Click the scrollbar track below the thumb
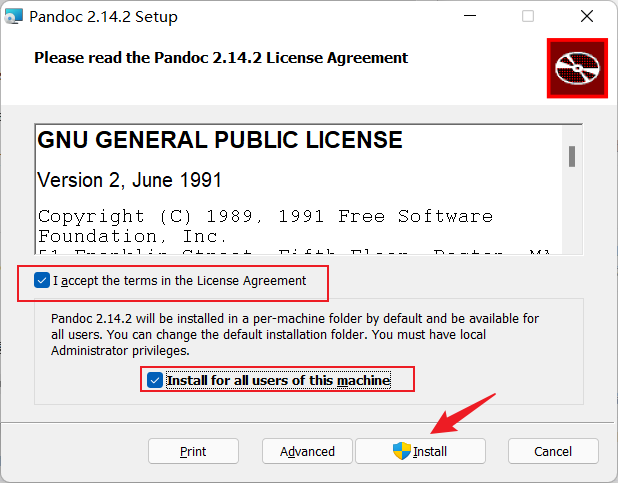This screenshot has width=618, height=483. tap(572, 211)
